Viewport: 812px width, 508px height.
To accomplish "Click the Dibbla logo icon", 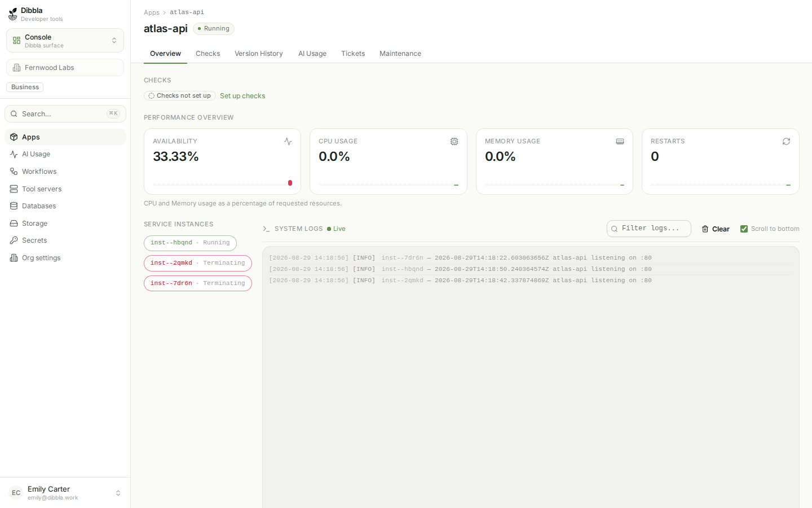I will pyautogui.click(x=12, y=14).
